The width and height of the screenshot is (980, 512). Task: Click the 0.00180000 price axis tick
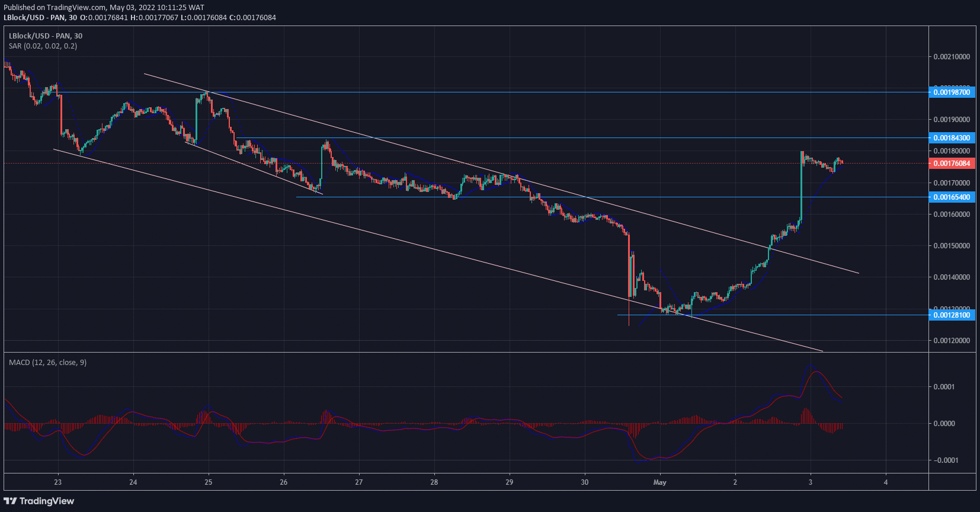[952, 151]
